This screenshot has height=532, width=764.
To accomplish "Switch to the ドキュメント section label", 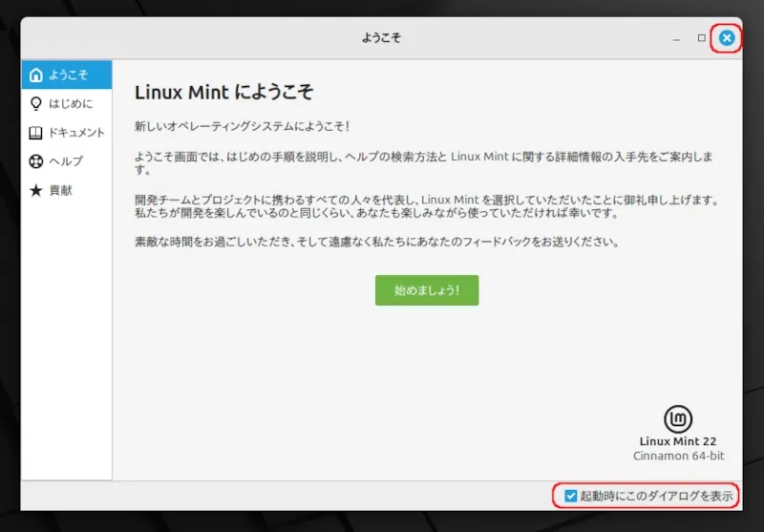I will point(76,133).
